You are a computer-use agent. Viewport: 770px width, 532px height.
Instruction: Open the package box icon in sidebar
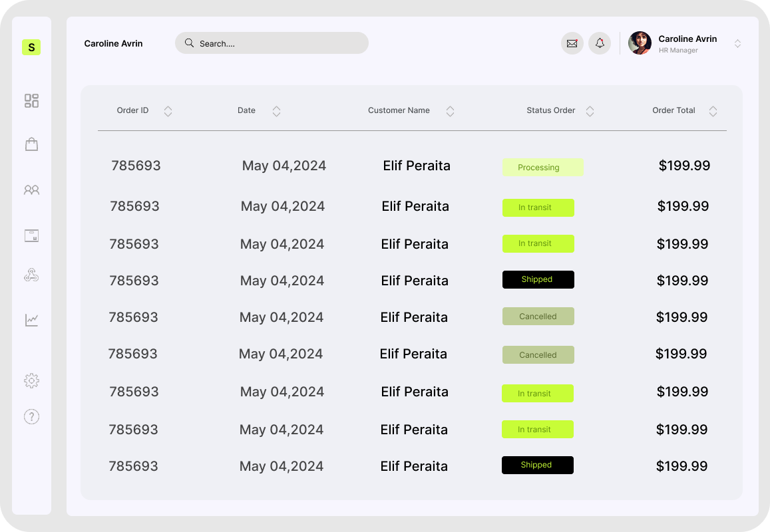(31, 235)
